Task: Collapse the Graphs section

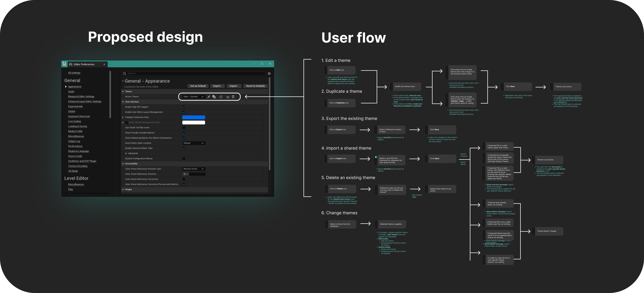Action: point(123,190)
